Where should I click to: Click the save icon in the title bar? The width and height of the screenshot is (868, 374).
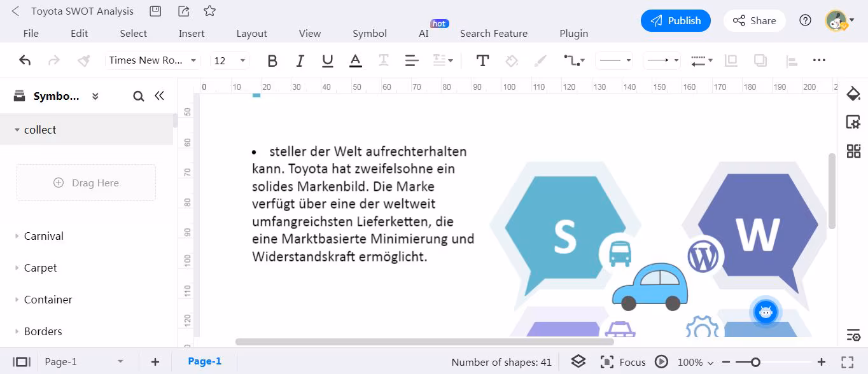pyautogui.click(x=155, y=11)
